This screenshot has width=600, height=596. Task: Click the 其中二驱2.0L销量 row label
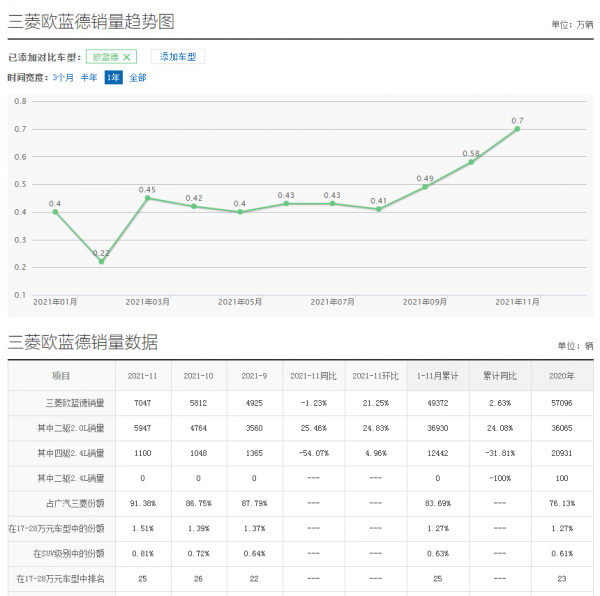[x=71, y=428]
